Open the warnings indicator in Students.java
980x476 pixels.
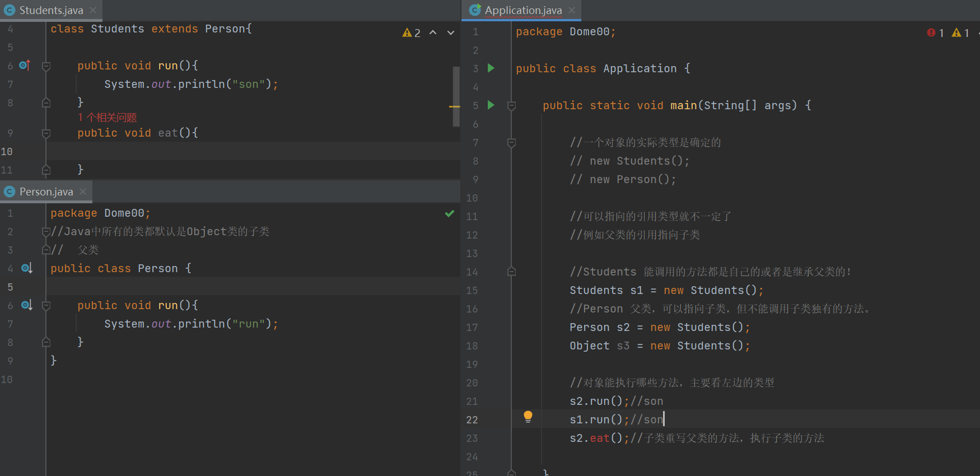[x=411, y=33]
